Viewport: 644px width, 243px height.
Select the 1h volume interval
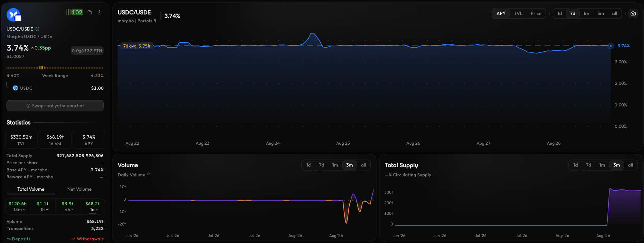tap(43, 206)
